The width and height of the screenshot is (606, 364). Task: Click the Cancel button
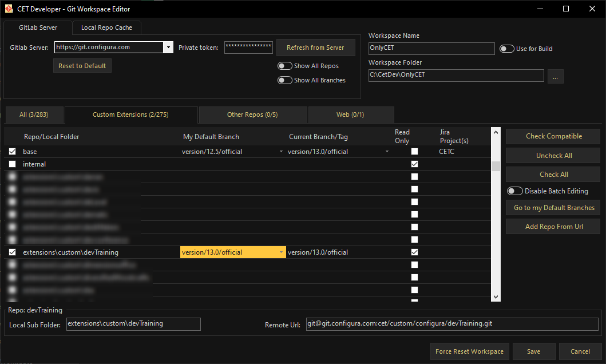pos(580,351)
